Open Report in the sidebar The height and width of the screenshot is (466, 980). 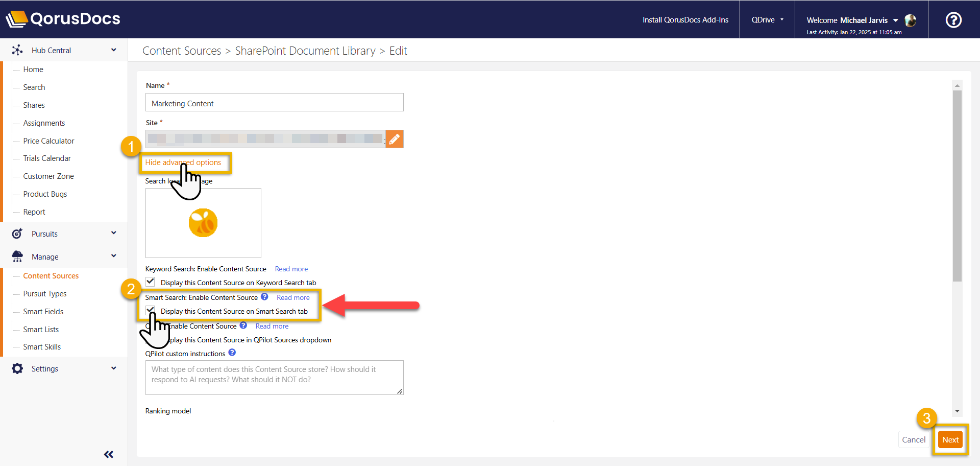click(x=34, y=212)
